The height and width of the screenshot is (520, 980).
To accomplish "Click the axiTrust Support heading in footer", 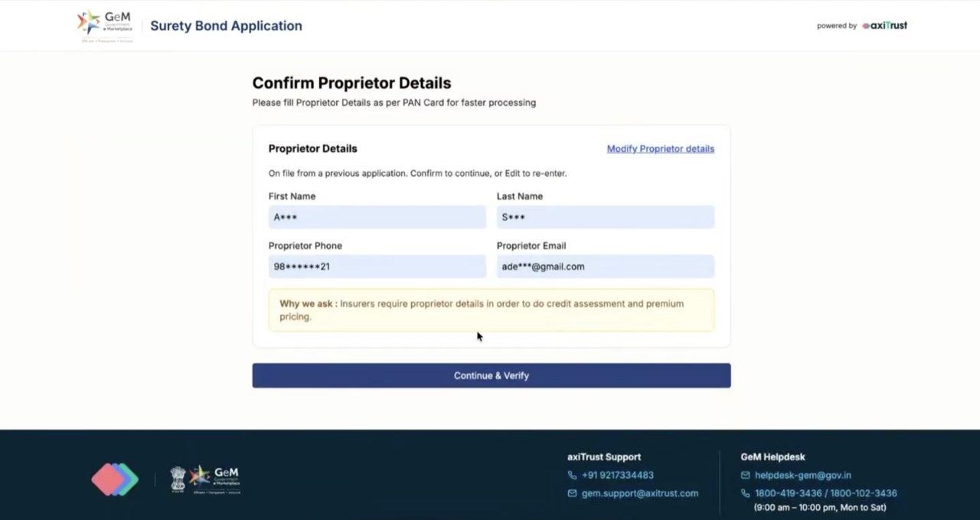I will pos(604,456).
